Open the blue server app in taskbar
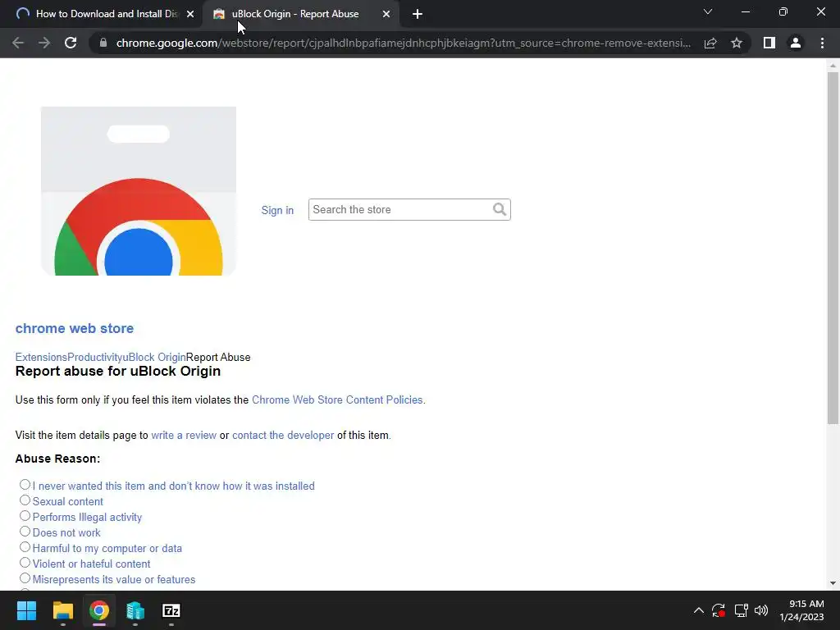 pos(135,610)
